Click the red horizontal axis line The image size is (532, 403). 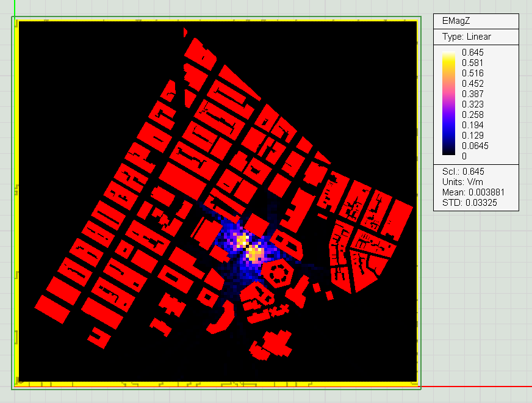476,387
